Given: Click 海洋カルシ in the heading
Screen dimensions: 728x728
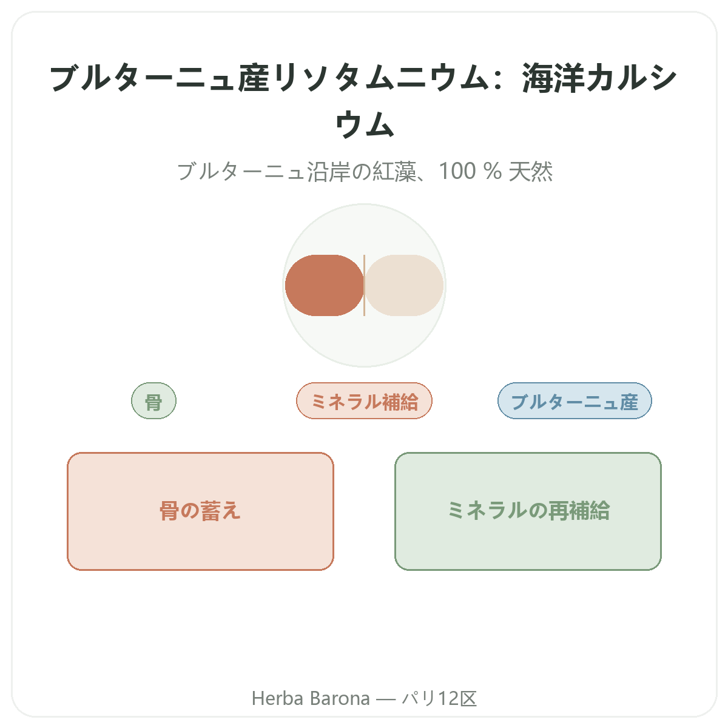Looking at the screenshot, I should 599,79.
